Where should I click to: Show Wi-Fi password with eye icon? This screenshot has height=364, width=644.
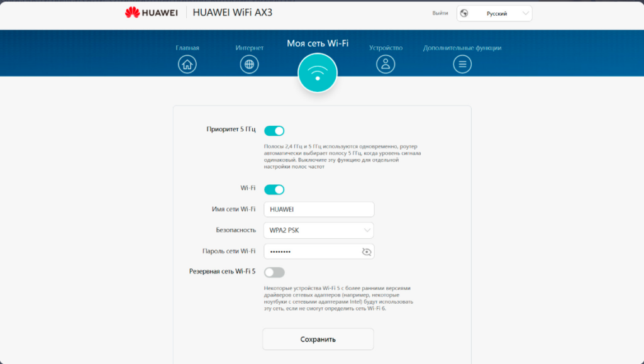pyautogui.click(x=367, y=251)
